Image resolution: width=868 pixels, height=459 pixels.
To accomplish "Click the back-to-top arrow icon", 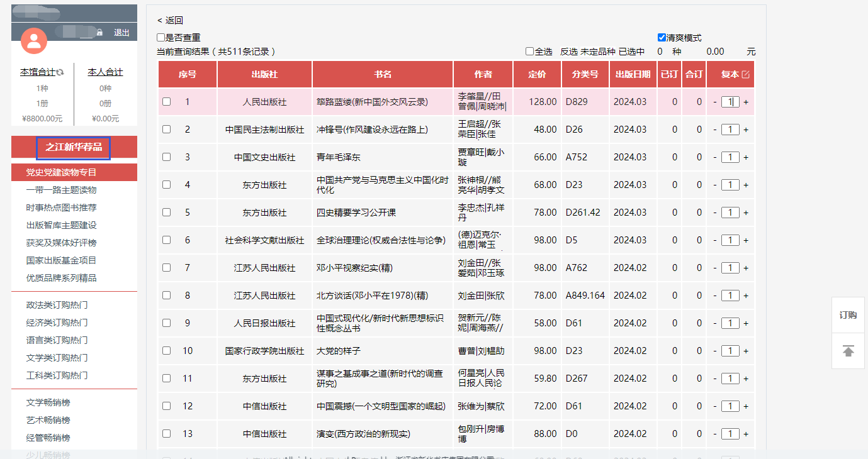I will (848, 351).
